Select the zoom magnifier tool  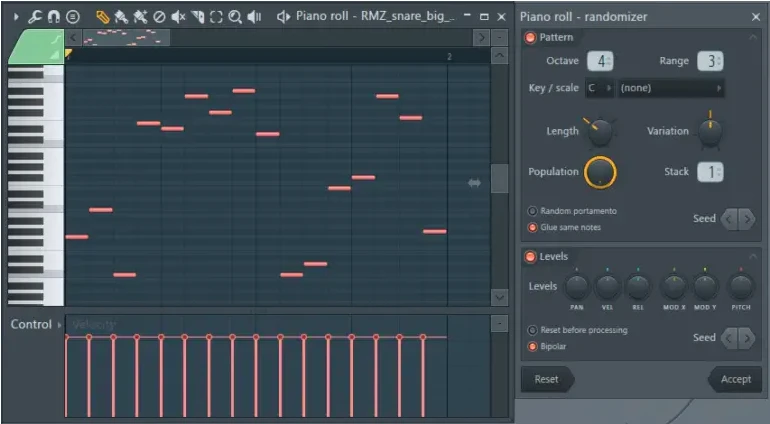(235, 16)
